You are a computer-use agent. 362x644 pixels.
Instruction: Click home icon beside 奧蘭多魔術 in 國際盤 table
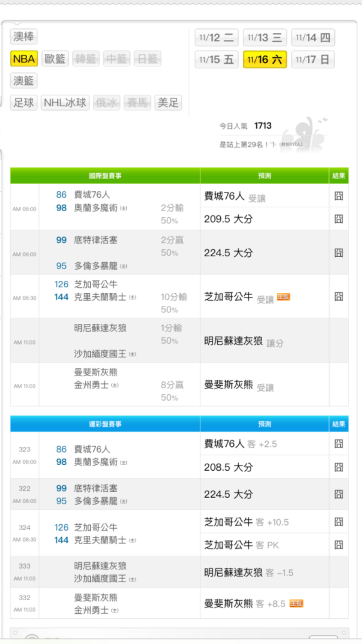coord(124,208)
